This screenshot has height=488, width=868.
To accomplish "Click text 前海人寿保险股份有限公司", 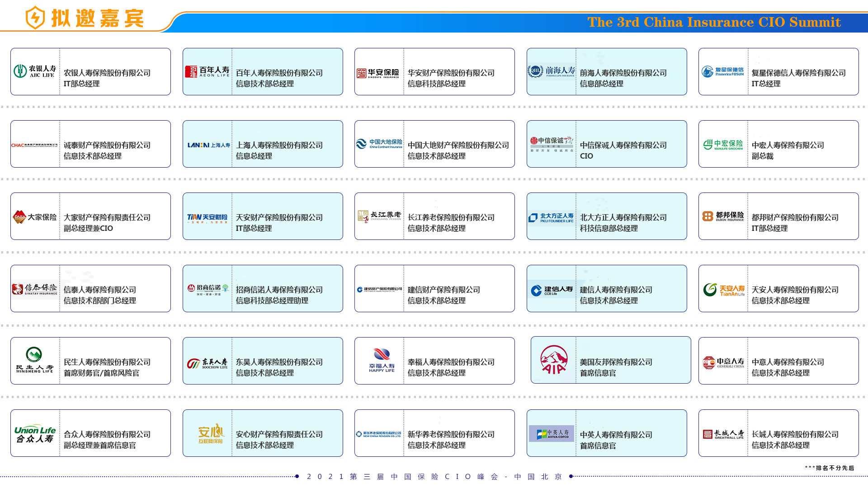I will (x=623, y=73).
